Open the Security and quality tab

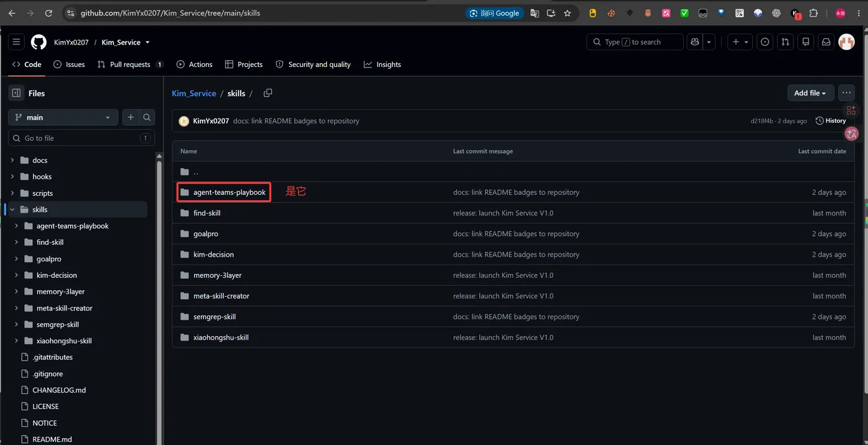(313, 64)
